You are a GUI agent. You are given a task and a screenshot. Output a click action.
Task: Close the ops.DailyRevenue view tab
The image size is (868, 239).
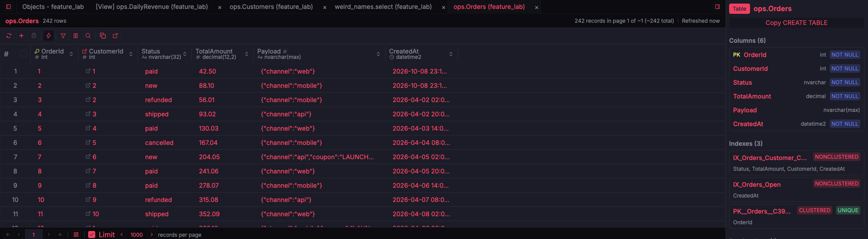219,7
